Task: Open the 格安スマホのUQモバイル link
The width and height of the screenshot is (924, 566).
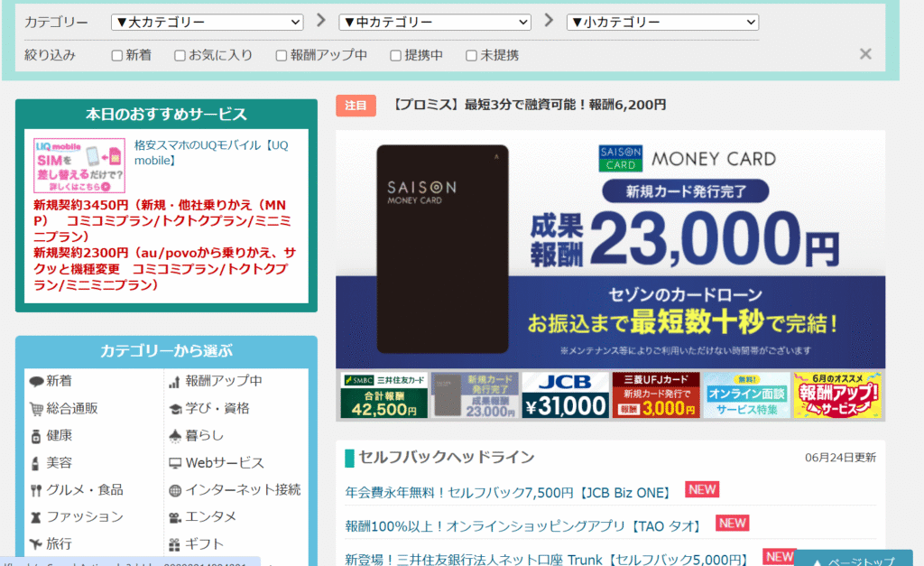Action: tap(211, 153)
